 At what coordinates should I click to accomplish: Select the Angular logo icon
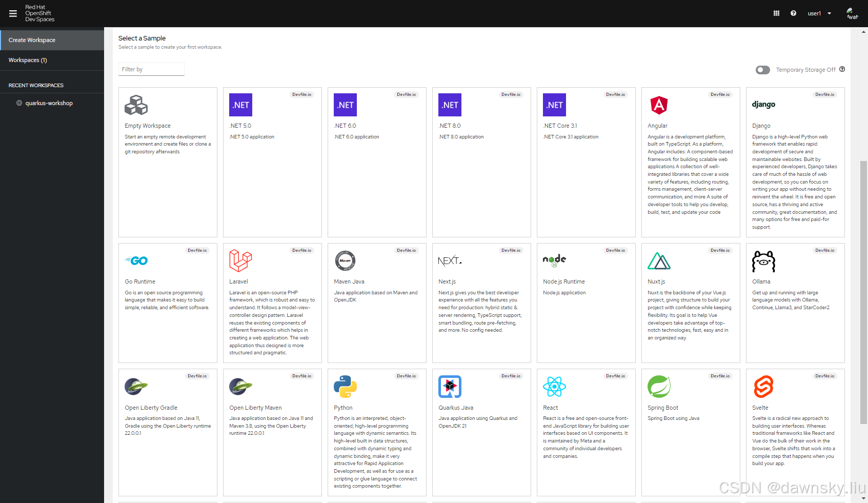[659, 105]
